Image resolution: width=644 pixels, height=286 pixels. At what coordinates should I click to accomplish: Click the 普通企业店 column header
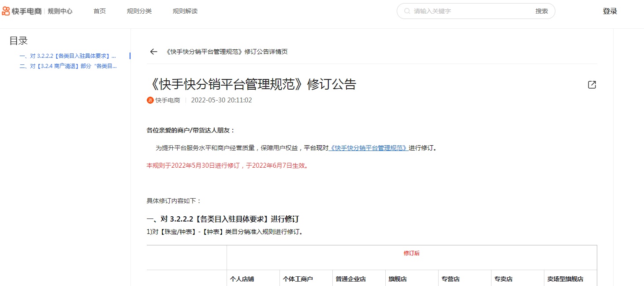pyautogui.click(x=351, y=279)
